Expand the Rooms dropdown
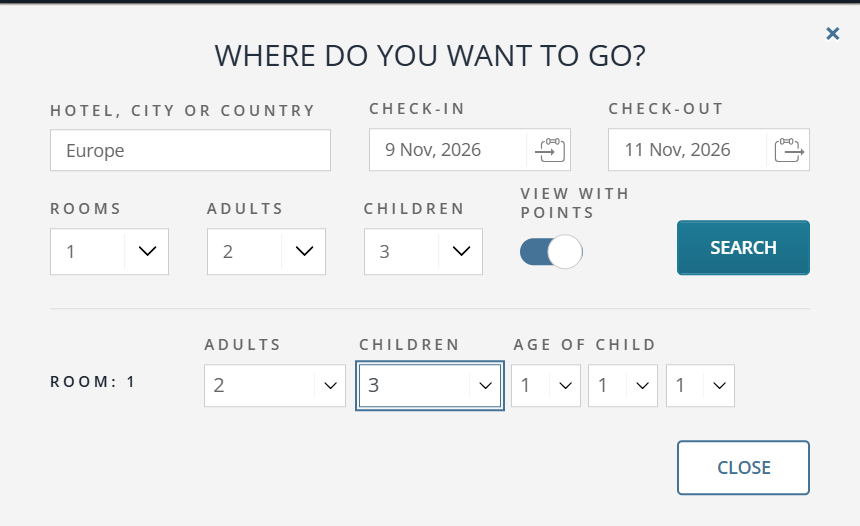The width and height of the screenshot is (860, 526). pos(109,252)
